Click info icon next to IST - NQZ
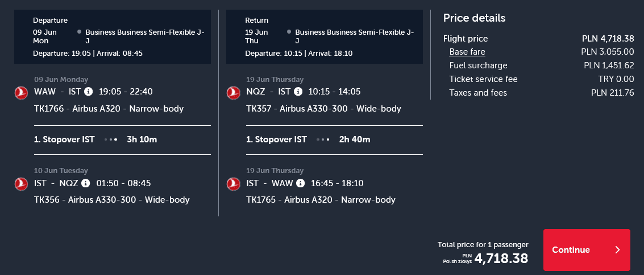Viewport: 644px width, 275px height. point(86,183)
